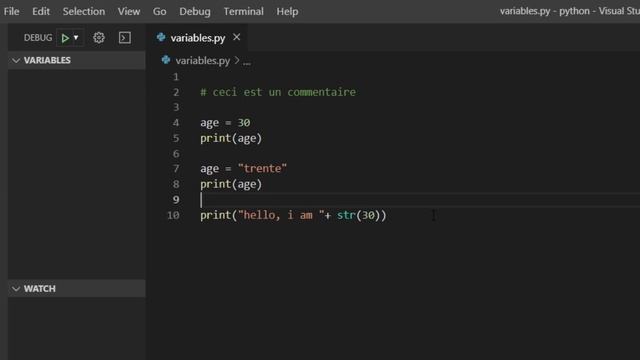Open the File menu
Image resolution: width=640 pixels, height=360 pixels.
11,11
